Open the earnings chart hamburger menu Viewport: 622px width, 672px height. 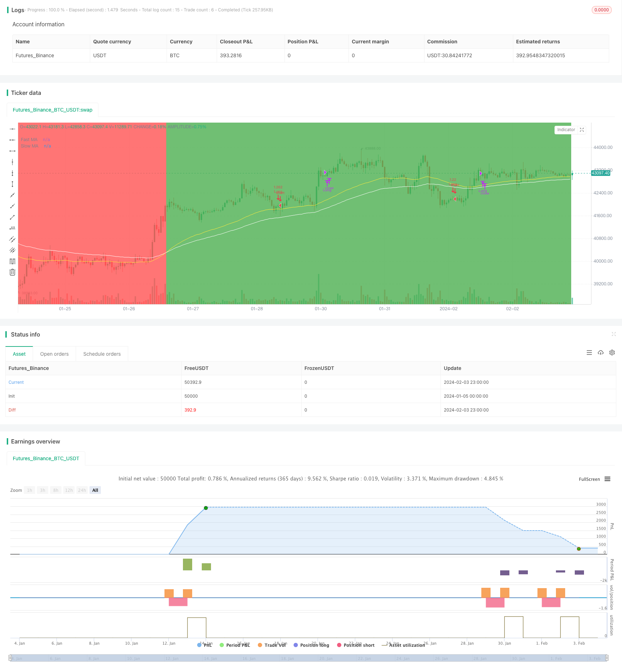pos(607,479)
